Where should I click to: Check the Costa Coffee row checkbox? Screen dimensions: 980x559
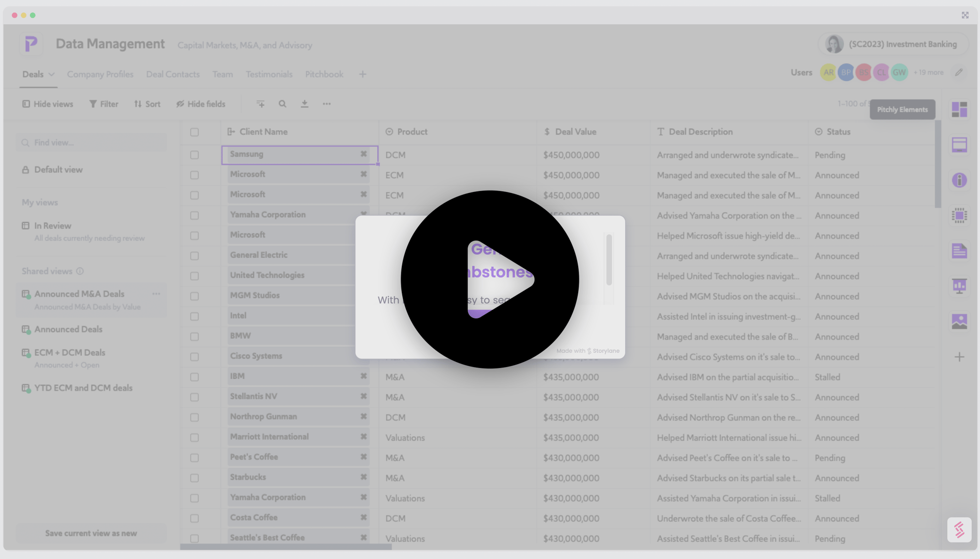[x=195, y=518]
